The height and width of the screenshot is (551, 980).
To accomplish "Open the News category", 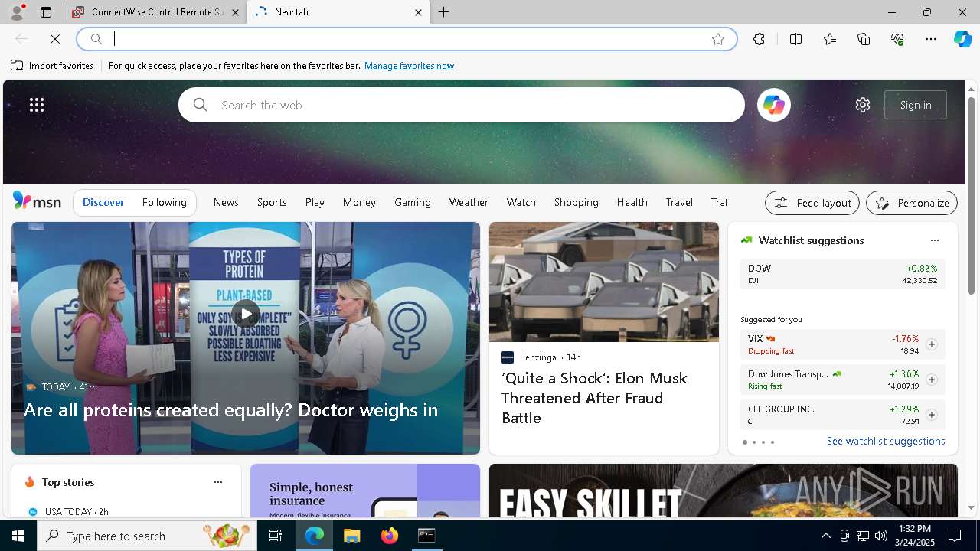I will click(226, 202).
